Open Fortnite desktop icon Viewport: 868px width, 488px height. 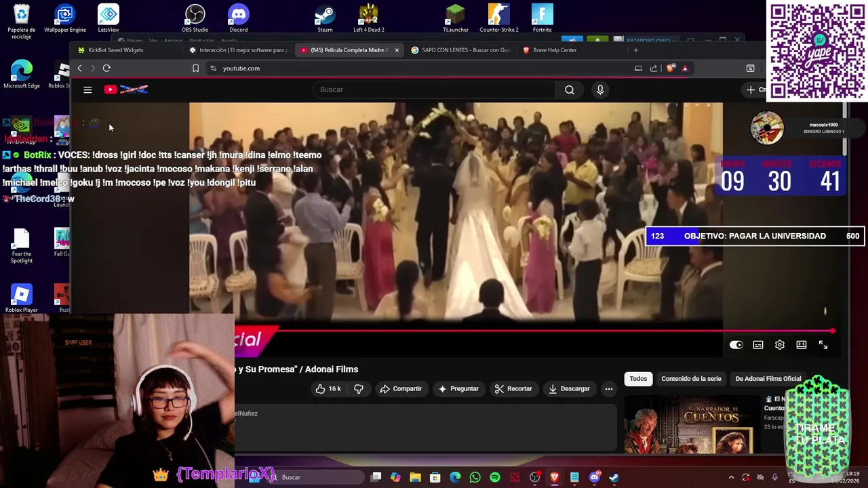[x=542, y=19]
